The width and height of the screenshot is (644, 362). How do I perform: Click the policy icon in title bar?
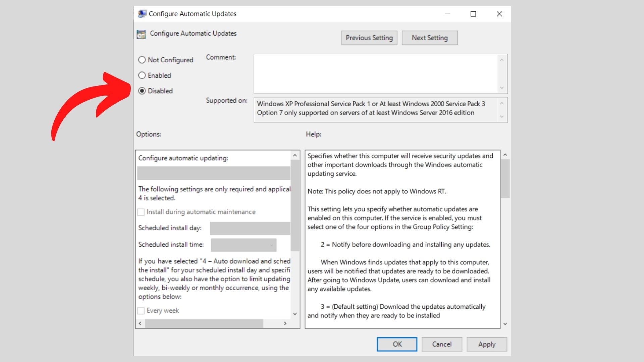point(142,14)
